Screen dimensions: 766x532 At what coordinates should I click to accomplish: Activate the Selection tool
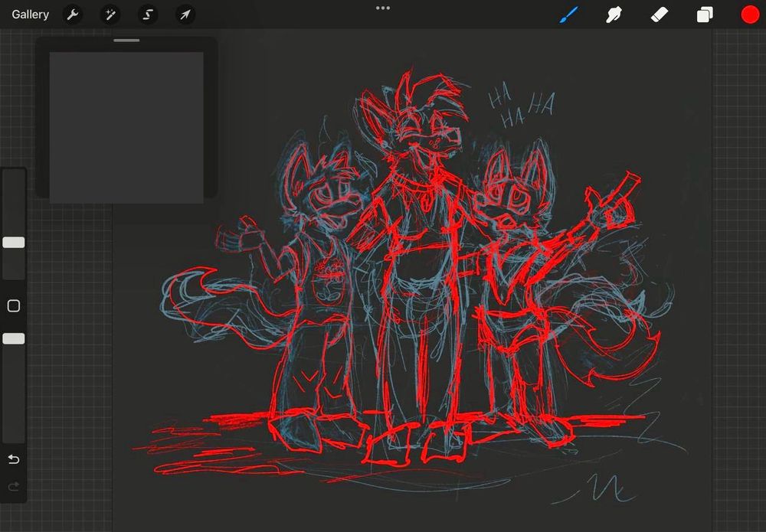pyautogui.click(x=148, y=15)
